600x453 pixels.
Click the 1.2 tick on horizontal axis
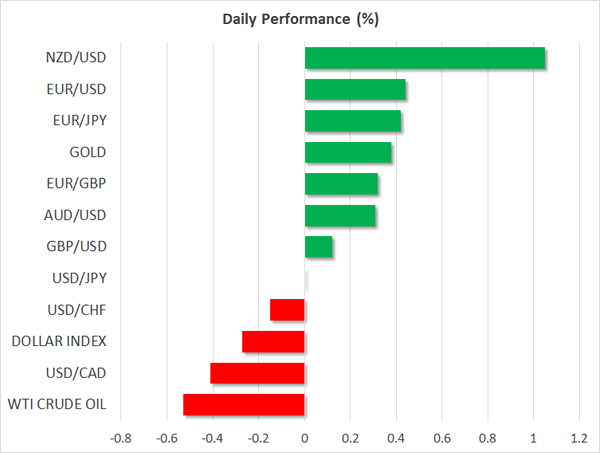[578, 438]
